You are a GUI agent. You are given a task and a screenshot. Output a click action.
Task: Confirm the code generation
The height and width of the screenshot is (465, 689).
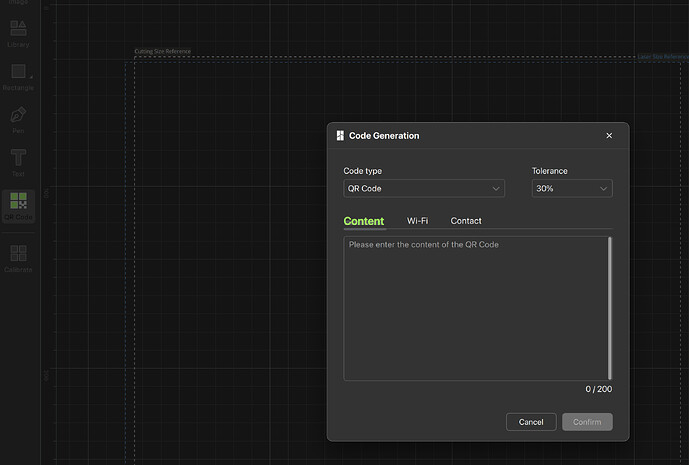[587, 422]
